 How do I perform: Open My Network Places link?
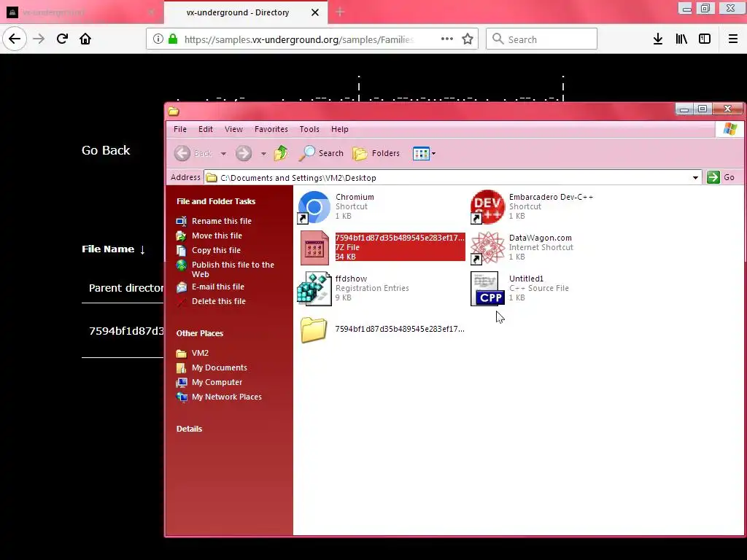[x=227, y=397]
